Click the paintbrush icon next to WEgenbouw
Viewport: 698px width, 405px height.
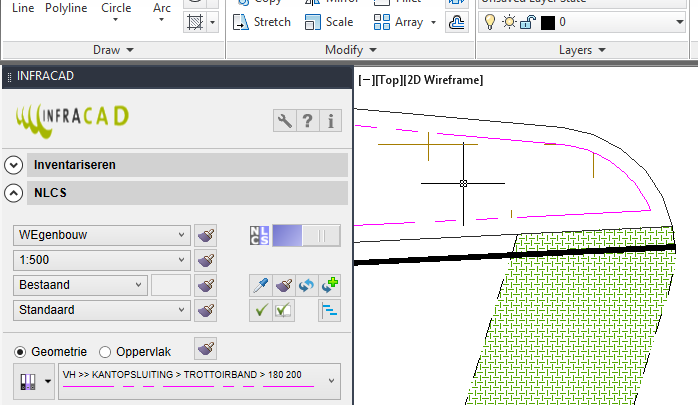point(206,236)
